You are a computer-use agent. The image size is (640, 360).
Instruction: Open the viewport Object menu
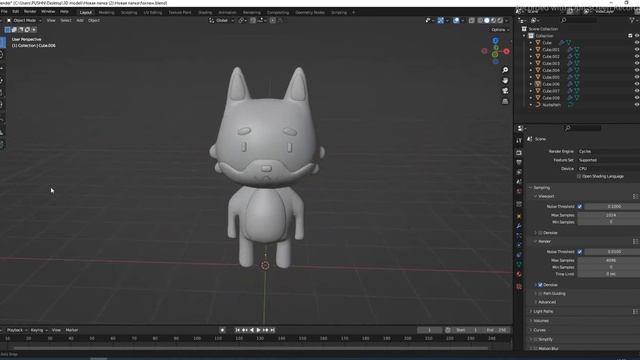point(94,20)
